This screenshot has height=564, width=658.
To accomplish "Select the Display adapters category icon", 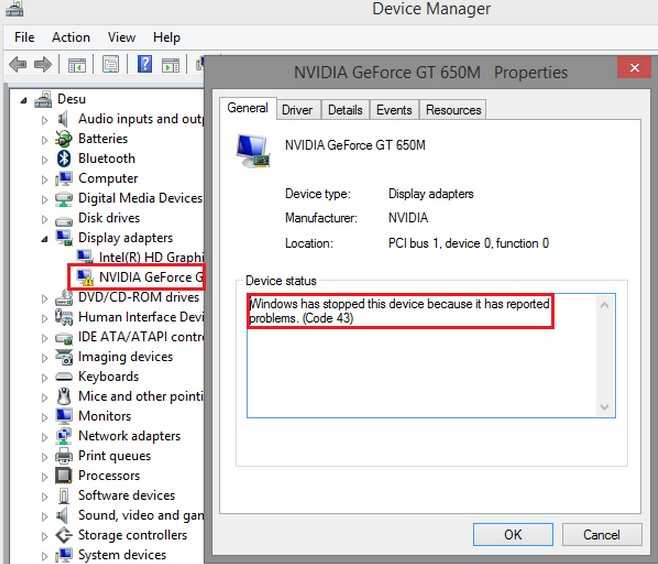I will 64,238.
